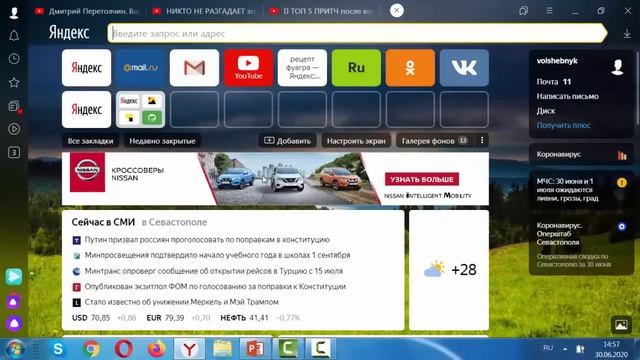Click "в Севастополе" news region link
The height and width of the screenshot is (360, 640).
174,222
